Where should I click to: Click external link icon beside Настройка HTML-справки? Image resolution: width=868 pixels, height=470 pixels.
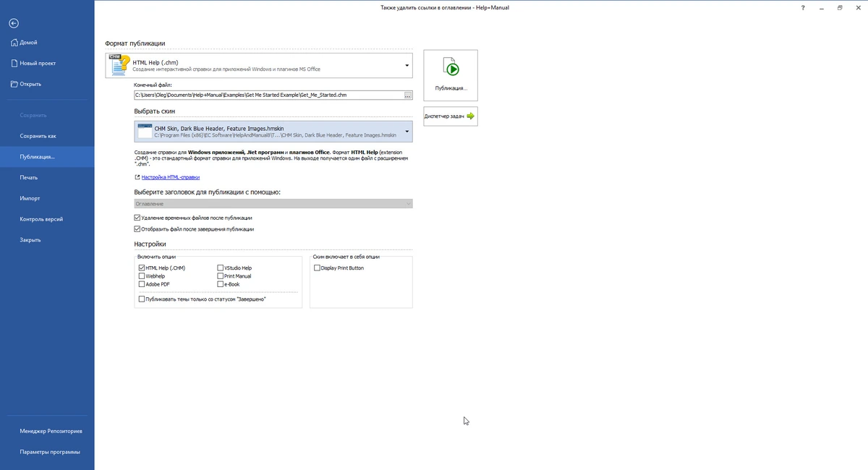(x=137, y=177)
